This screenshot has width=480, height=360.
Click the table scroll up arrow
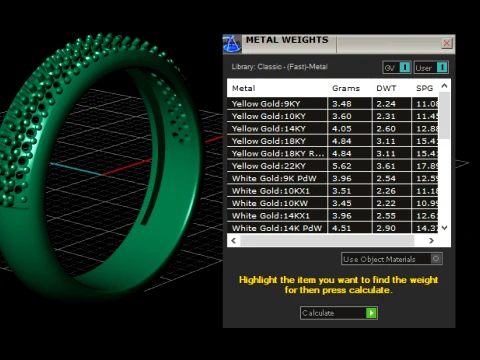pos(444,86)
